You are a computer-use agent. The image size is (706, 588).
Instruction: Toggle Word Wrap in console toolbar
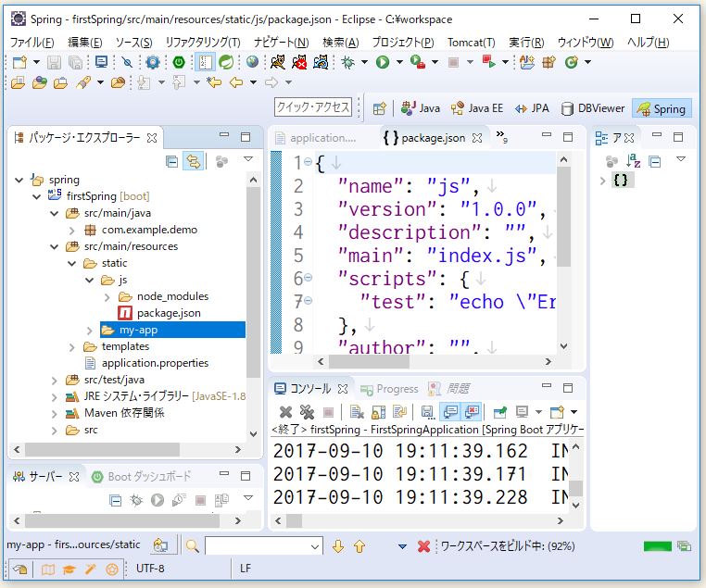click(x=400, y=412)
